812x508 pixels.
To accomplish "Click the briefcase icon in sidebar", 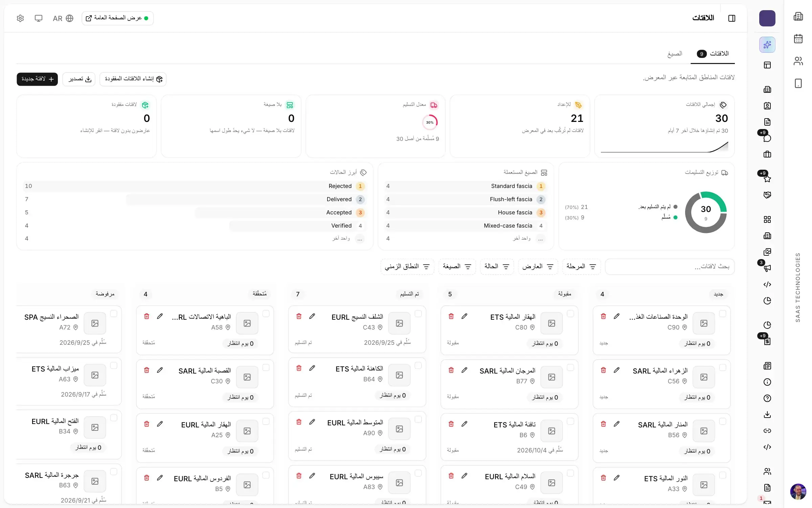I will point(767,154).
